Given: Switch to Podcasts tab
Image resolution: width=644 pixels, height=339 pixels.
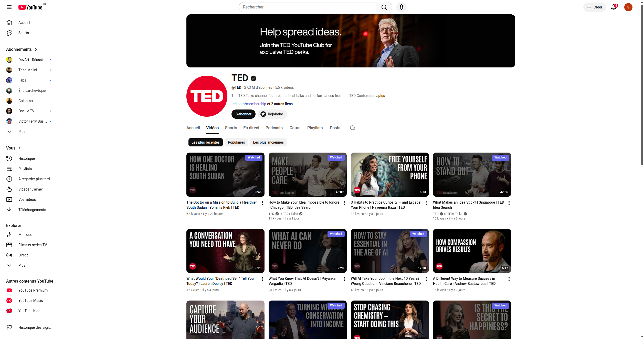Looking at the screenshot, I should (274, 128).
